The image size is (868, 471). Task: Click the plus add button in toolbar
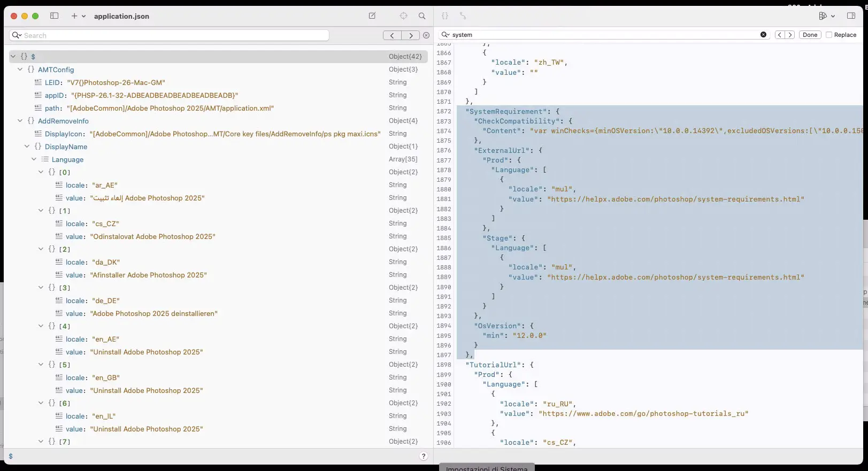click(74, 16)
